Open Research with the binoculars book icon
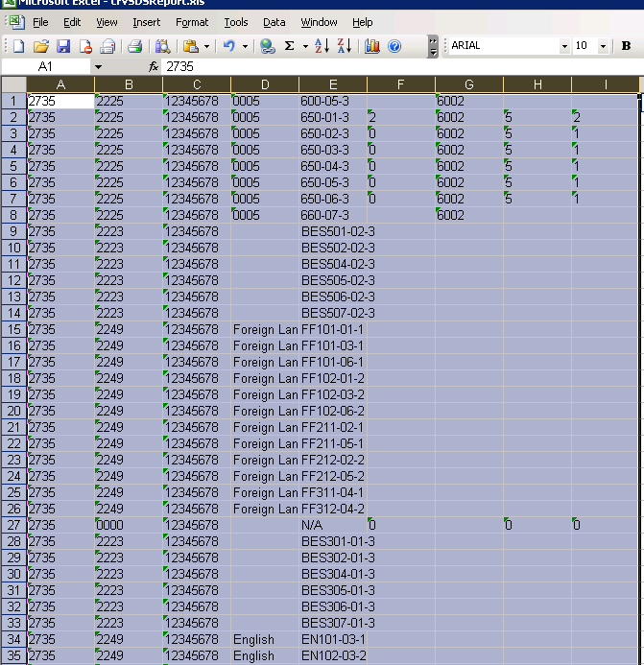Screen dimensions: 644x665 (x=163, y=46)
